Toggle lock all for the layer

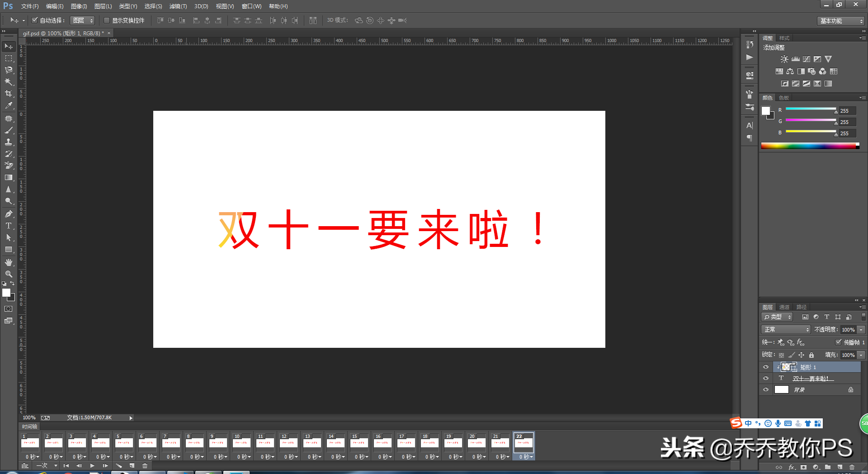coord(811,355)
